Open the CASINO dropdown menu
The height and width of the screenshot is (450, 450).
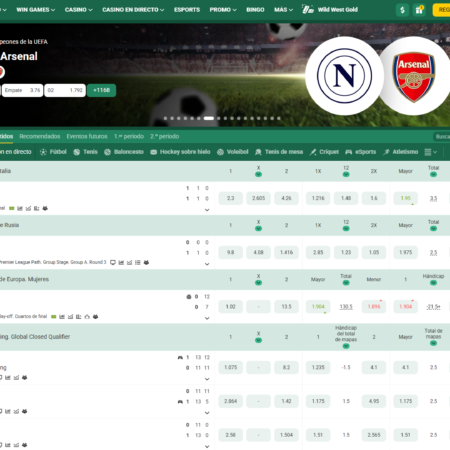[x=79, y=10]
